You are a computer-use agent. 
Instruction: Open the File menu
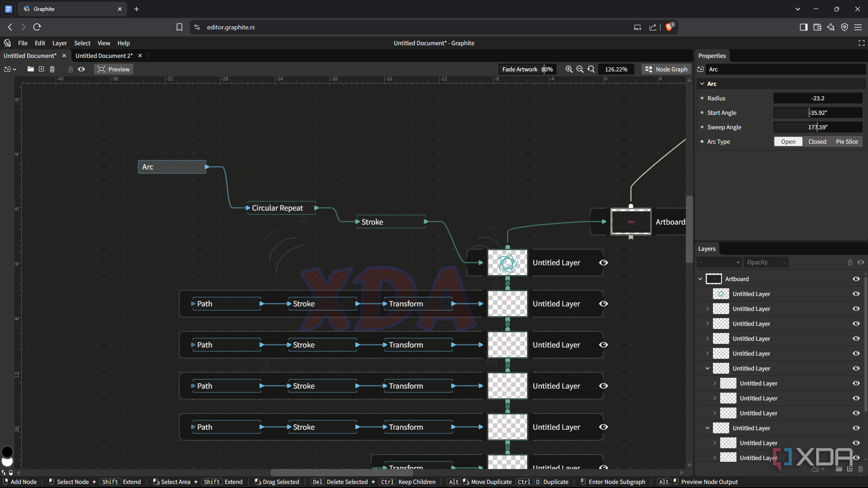pyautogui.click(x=23, y=43)
